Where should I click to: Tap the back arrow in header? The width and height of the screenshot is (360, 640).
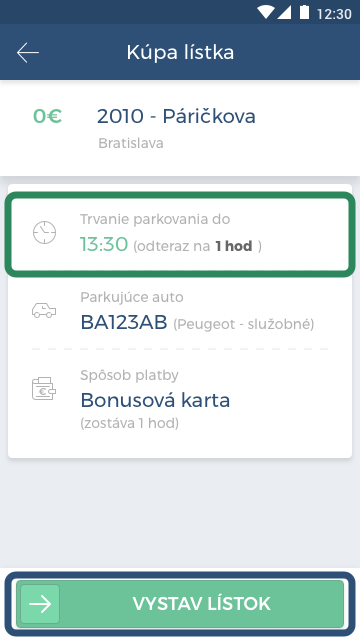(28, 53)
